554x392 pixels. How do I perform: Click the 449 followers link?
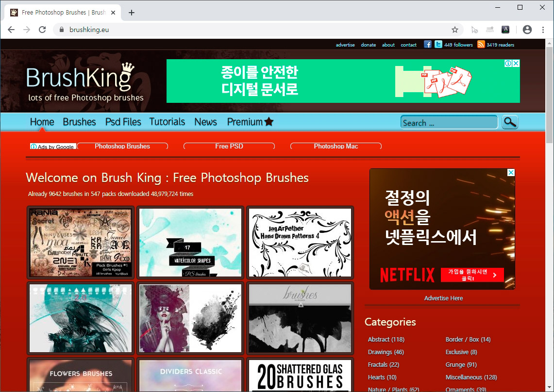[x=458, y=45]
